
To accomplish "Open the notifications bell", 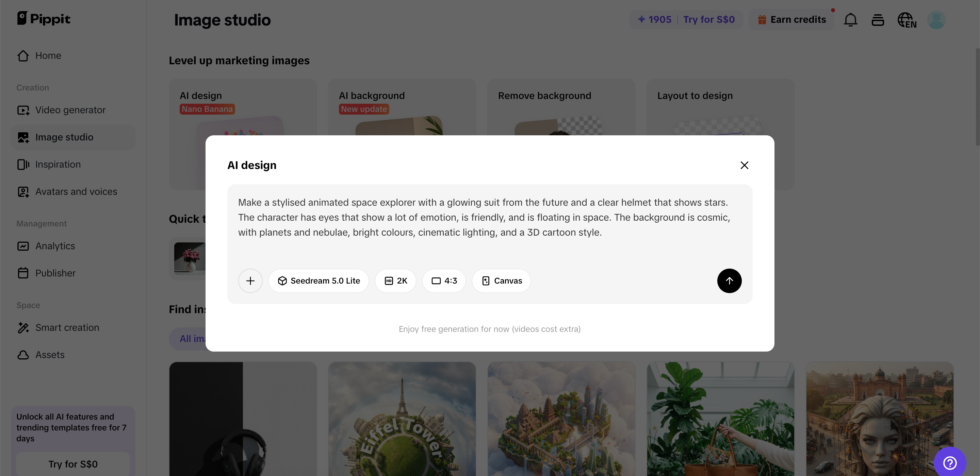I will tap(850, 20).
